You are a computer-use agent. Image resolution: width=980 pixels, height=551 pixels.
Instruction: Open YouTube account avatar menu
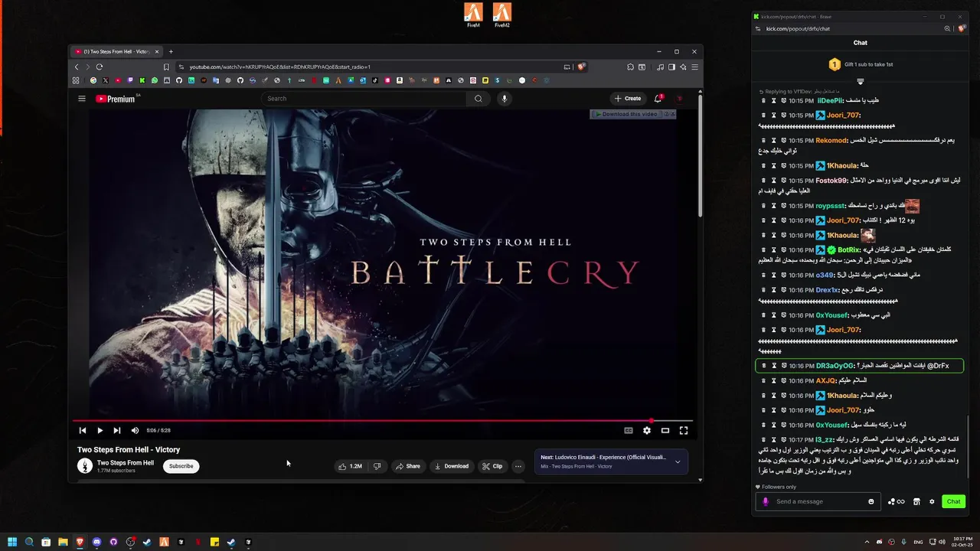click(680, 99)
